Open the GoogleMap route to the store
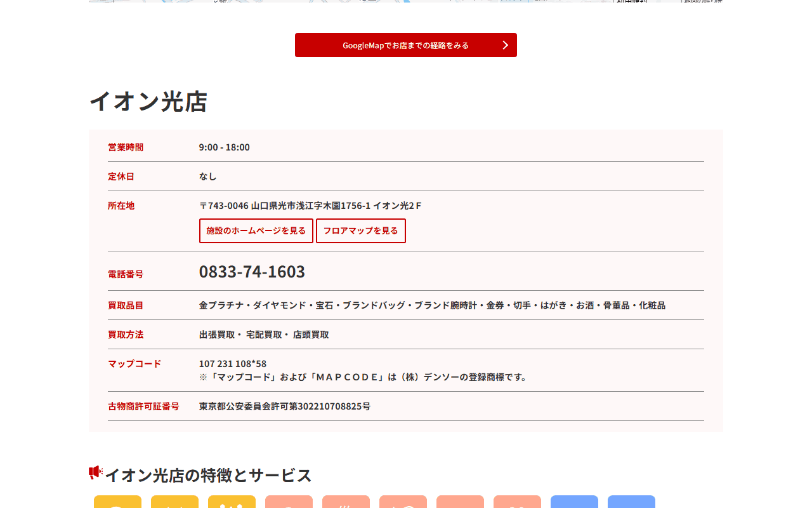Image resolution: width=812 pixels, height=508 pixels. pyautogui.click(x=406, y=45)
